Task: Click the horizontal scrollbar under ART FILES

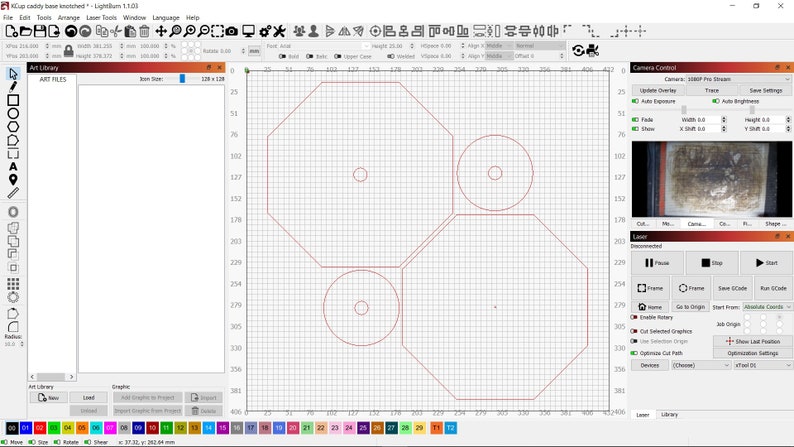Action: [x=52, y=377]
